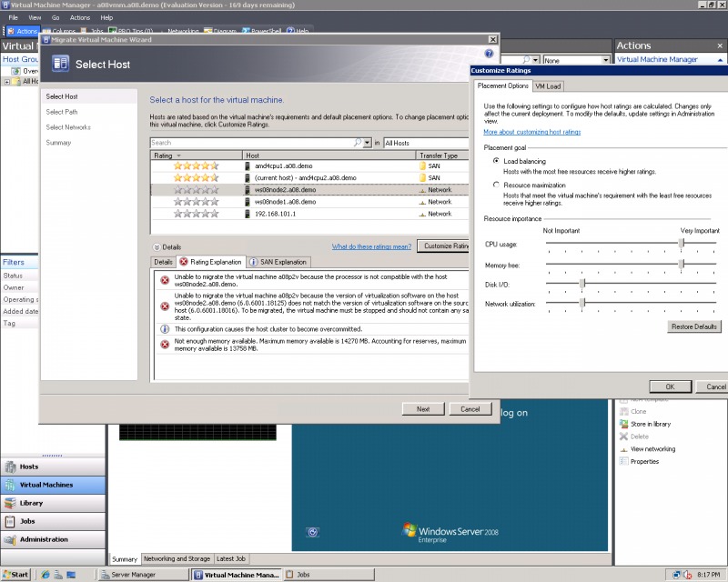
Task: Sort hosts by the Rating column header
Action: click(x=197, y=156)
